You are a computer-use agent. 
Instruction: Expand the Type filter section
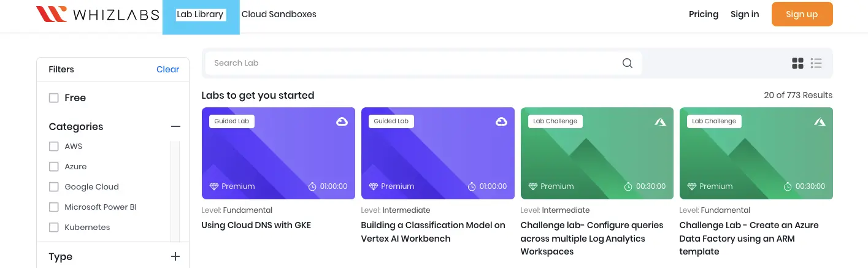(175, 257)
